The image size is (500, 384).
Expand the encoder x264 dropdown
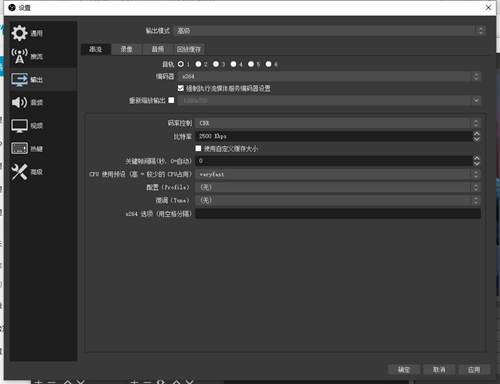pyautogui.click(x=330, y=76)
